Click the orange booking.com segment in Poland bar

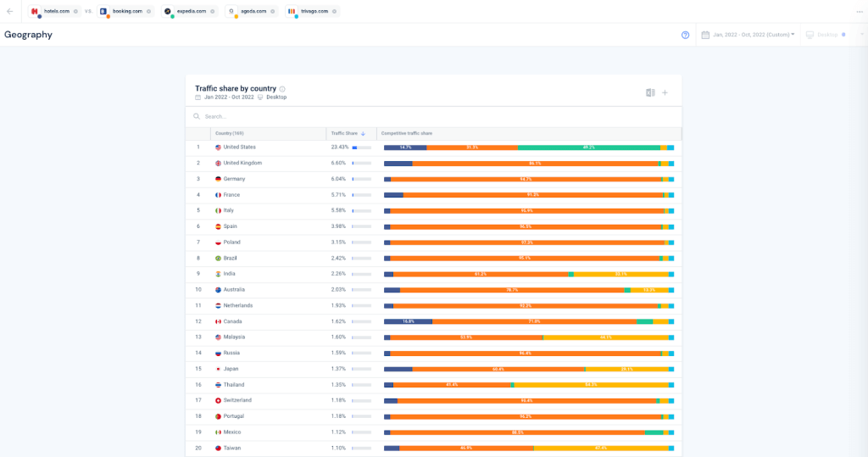pos(527,242)
